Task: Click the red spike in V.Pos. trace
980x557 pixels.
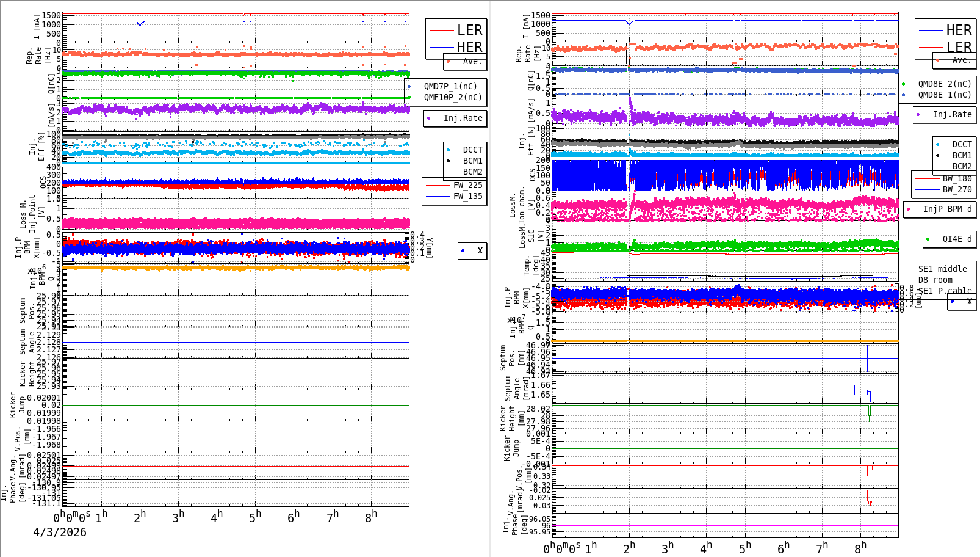Action: click(x=867, y=476)
